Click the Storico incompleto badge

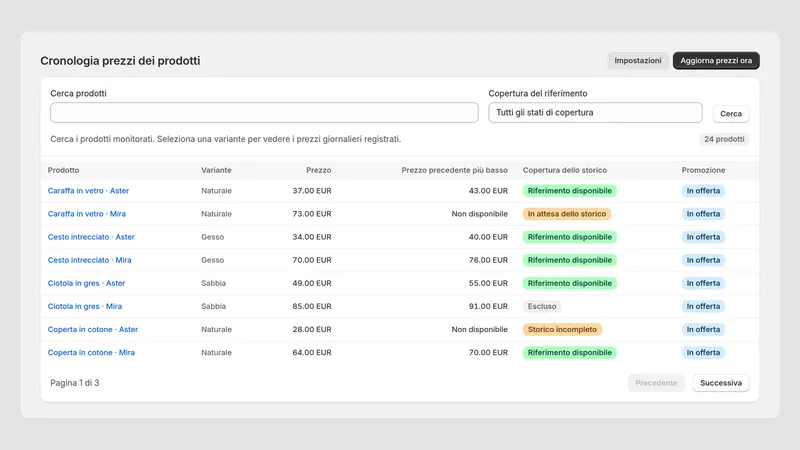point(562,330)
